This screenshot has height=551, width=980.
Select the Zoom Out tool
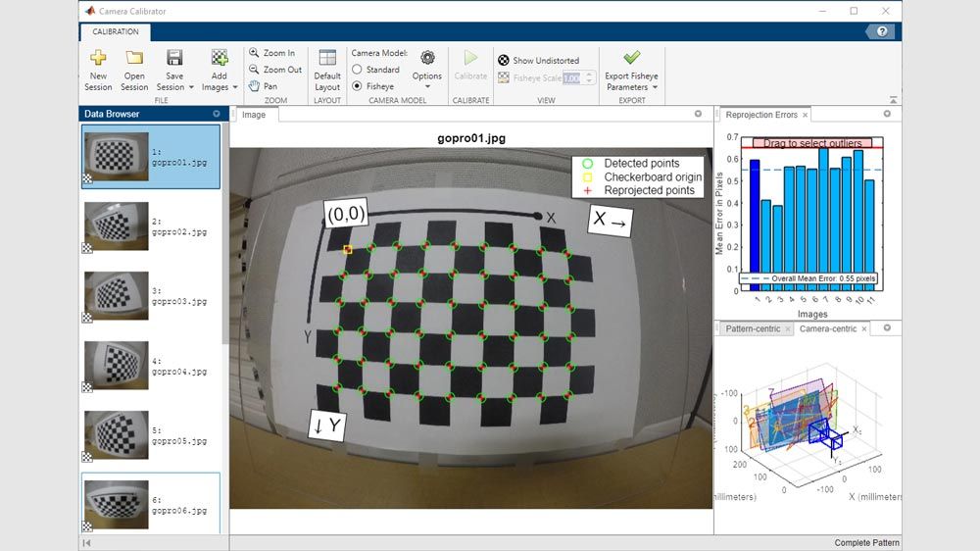pyautogui.click(x=274, y=70)
